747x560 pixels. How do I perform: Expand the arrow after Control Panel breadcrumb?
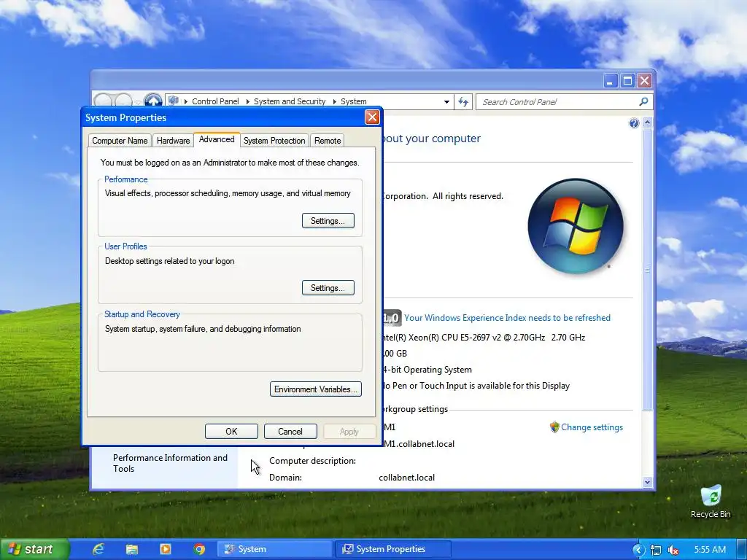tap(247, 102)
